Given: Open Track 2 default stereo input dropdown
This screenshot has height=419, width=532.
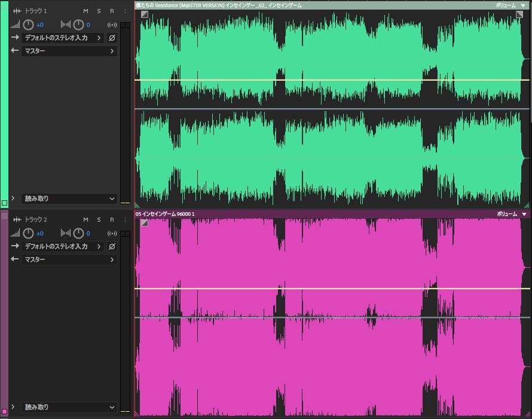Looking at the screenshot, I should [63, 247].
